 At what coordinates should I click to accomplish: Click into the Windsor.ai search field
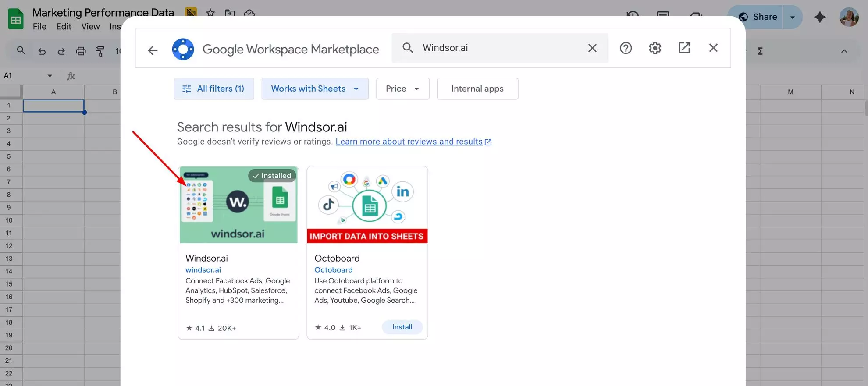click(500, 48)
